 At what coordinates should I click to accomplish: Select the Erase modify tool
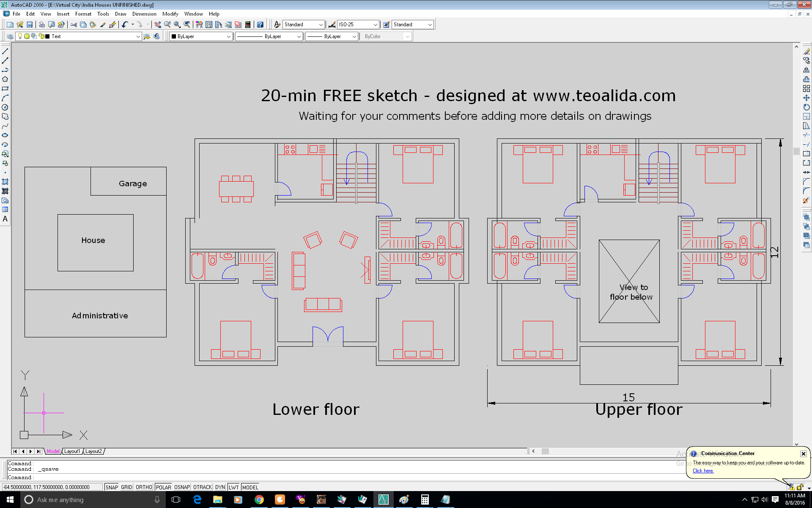pyautogui.click(x=807, y=51)
